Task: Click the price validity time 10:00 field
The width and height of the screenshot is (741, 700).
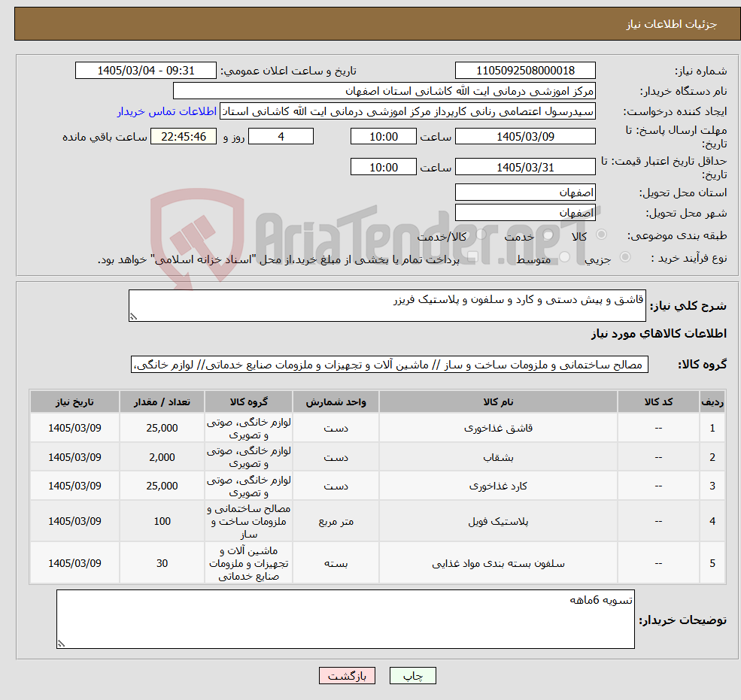Action: pyautogui.click(x=383, y=167)
